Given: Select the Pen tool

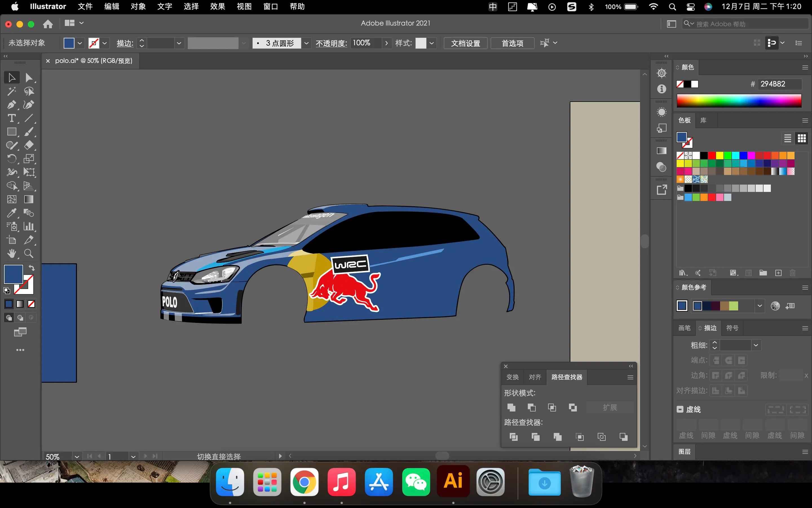Looking at the screenshot, I should [12, 104].
